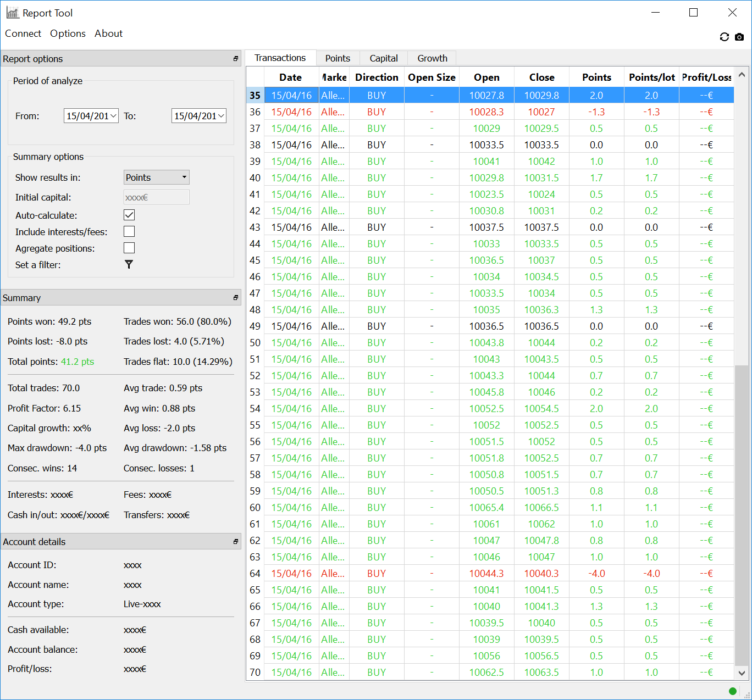
Task: Undock the Report options panel
Action: (x=236, y=59)
